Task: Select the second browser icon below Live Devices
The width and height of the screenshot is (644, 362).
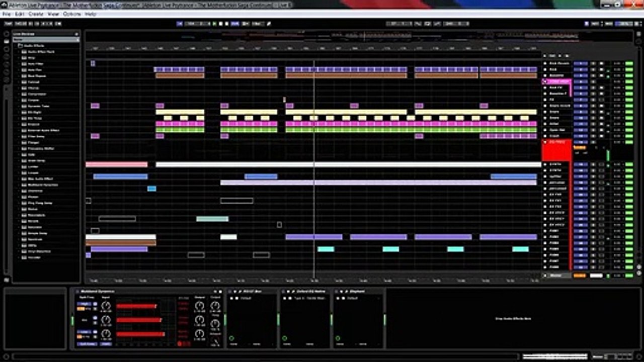Action: point(7,50)
